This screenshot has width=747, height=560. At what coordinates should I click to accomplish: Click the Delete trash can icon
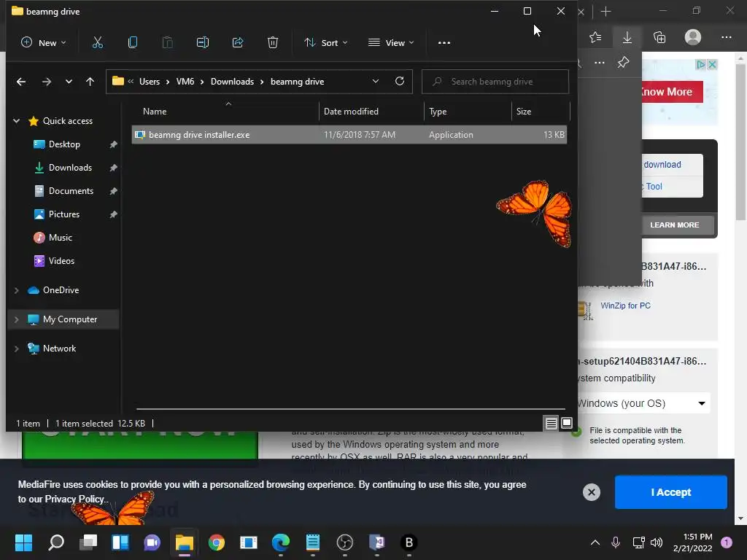[273, 42]
